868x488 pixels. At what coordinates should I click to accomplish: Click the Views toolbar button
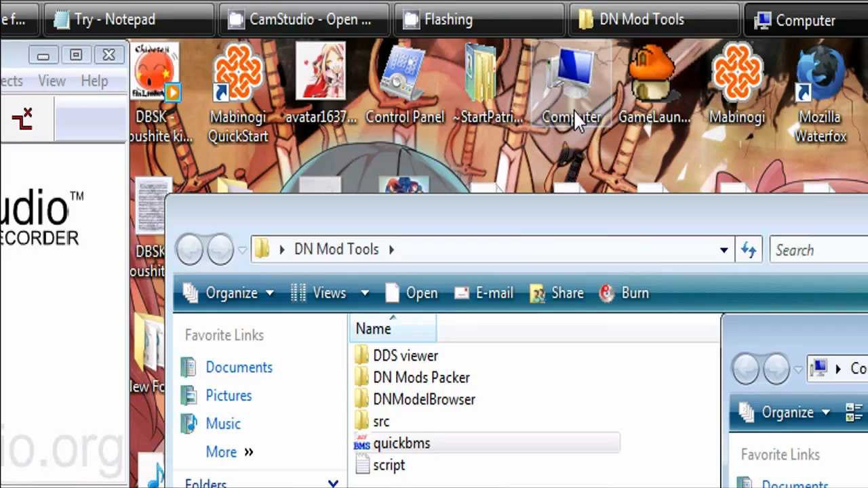320,293
